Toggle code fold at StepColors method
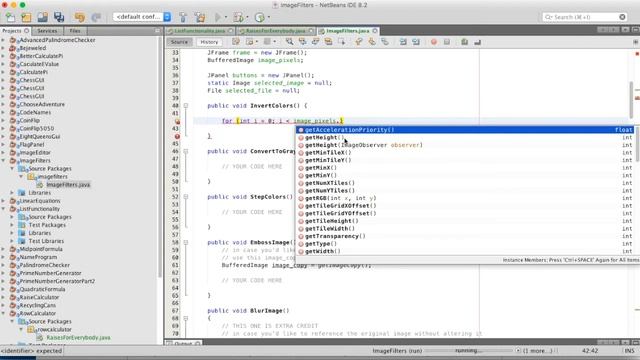640x360 pixels. pos(186,197)
